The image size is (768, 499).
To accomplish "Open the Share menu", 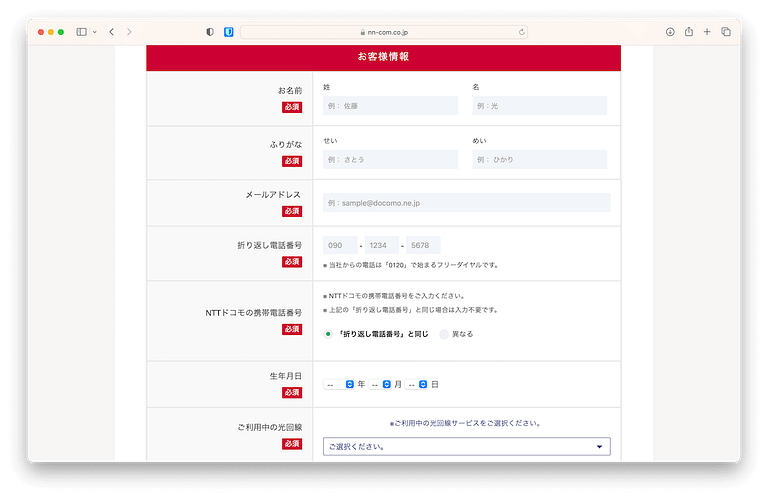I will click(x=688, y=32).
